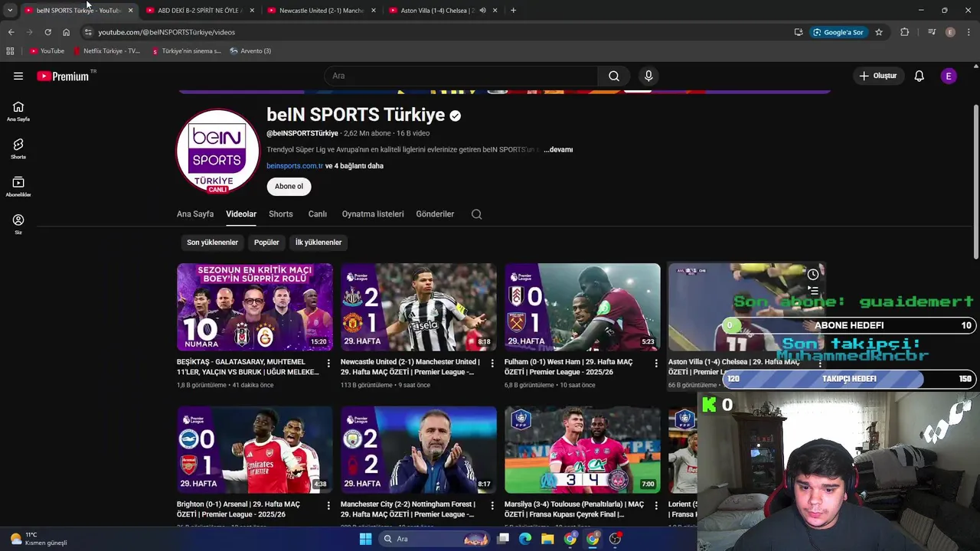Viewport: 980px width, 551px height.
Task: Reload the page in Chrome
Action: [x=47, y=32]
